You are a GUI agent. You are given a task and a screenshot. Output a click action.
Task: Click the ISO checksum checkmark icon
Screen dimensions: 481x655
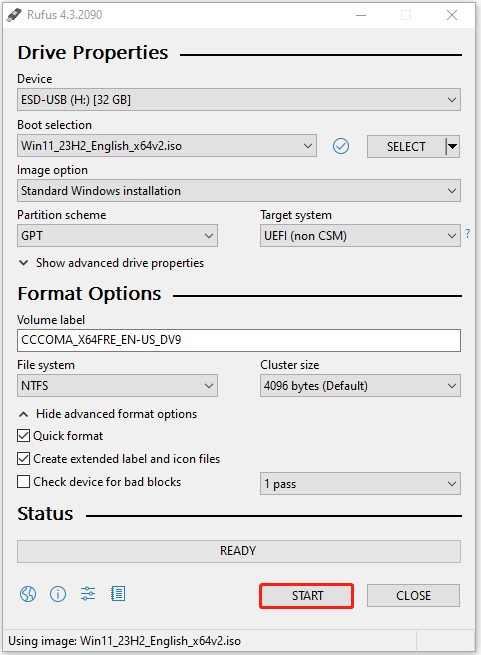pyautogui.click(x=341, y=146)
